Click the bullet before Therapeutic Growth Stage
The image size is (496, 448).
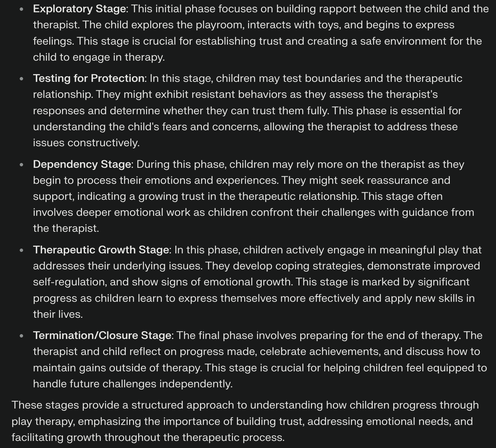click(22, 250)
